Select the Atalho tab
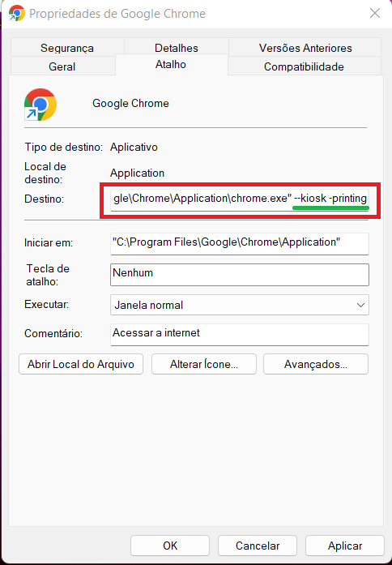Image resolution: width=392 pixels, height=565 pixels. click(x=171, y=65)
